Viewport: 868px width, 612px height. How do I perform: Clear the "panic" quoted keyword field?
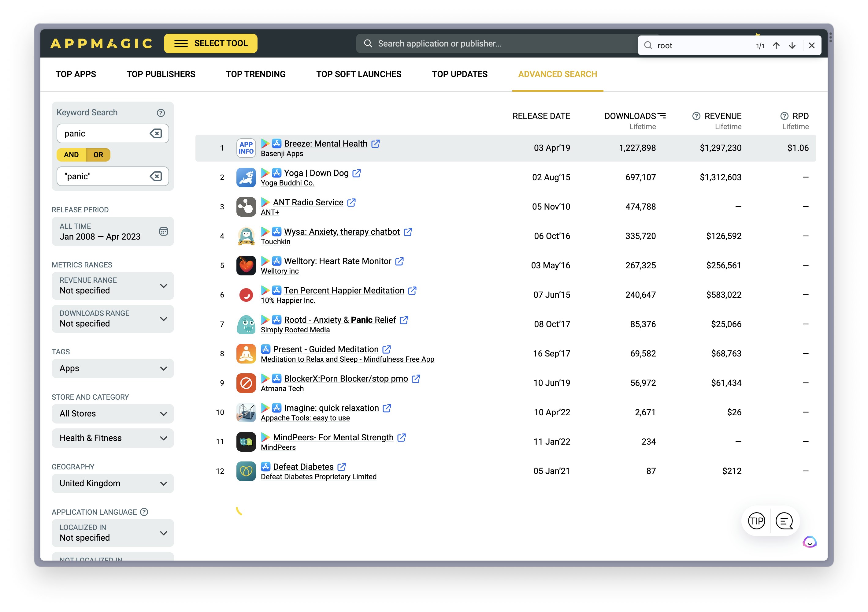click(156, 176)
